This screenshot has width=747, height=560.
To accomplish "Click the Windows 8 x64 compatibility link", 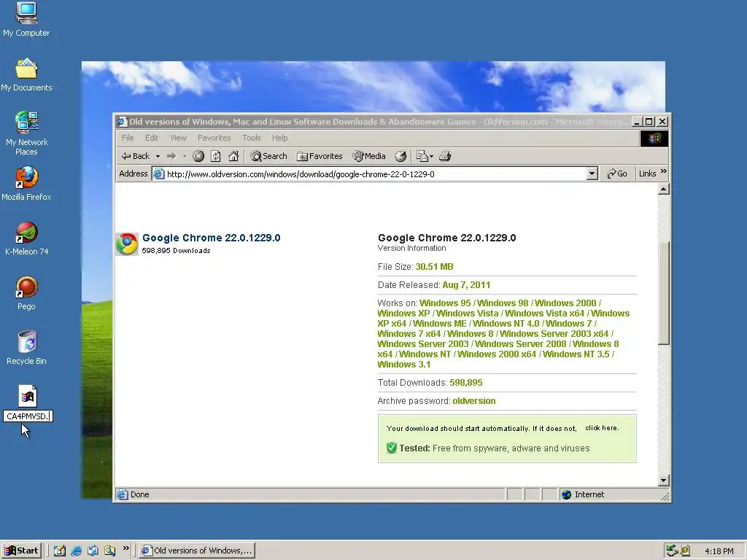I will click(x=498, y=349).
